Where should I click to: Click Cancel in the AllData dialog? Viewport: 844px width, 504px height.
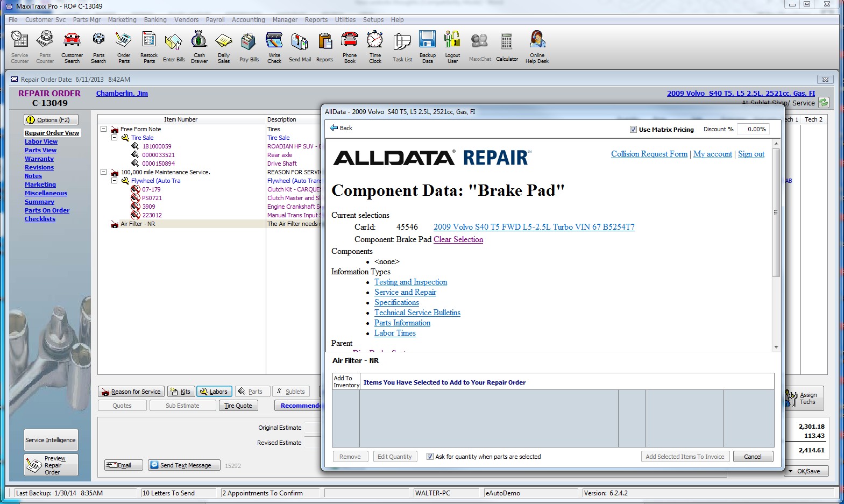click(x=753, y=457)
